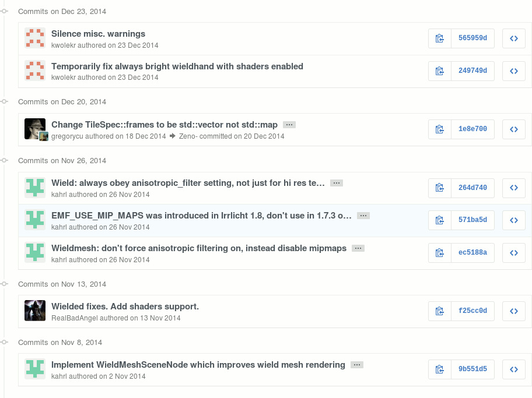The width and height of the screenshot is (532, 398).
Task: Expand description of TileSpec::frames commit
Action: (289, 125)
